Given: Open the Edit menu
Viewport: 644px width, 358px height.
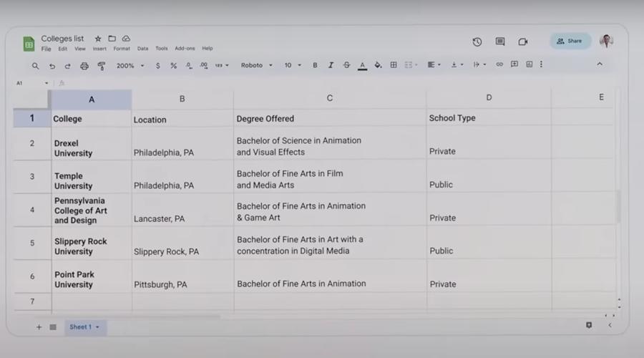Looking at the screenshot, I should click(62, 49).
